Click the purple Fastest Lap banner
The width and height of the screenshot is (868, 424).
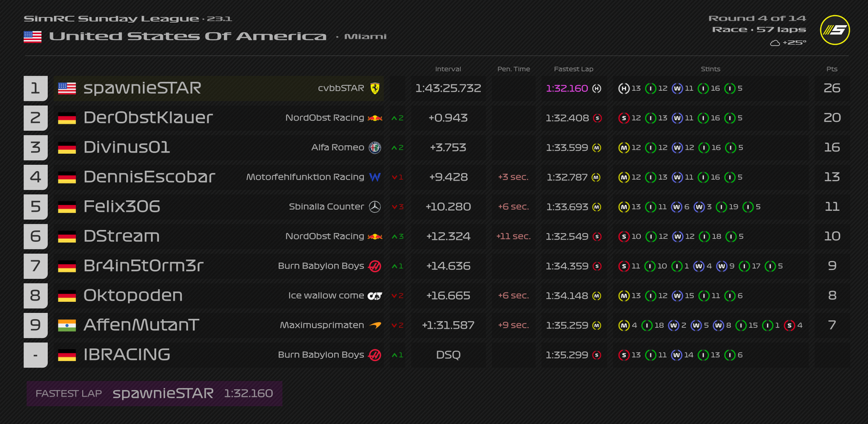pyautogui.click(x=155, y=393)
